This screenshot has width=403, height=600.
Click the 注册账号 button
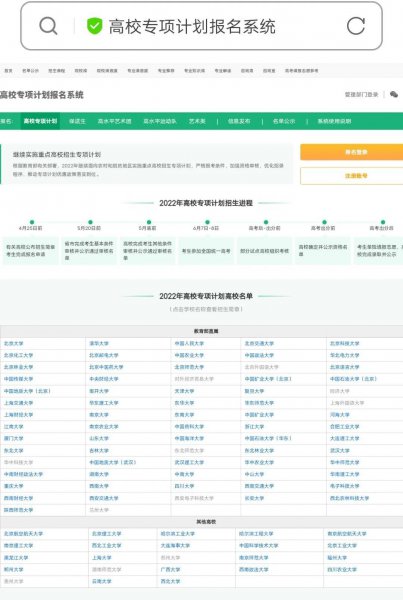point(352,176)
